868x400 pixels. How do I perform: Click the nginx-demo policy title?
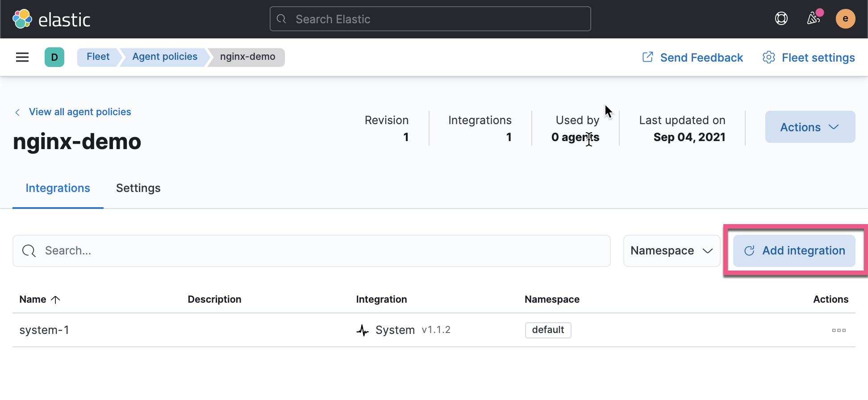[77, 142]
